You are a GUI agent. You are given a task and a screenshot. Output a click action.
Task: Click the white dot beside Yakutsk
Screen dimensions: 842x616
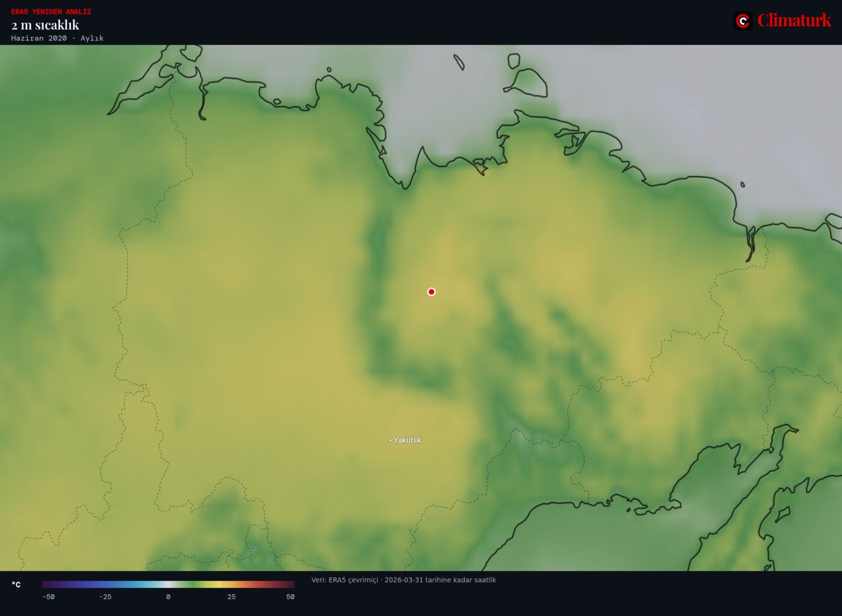[x=390, y=440]
